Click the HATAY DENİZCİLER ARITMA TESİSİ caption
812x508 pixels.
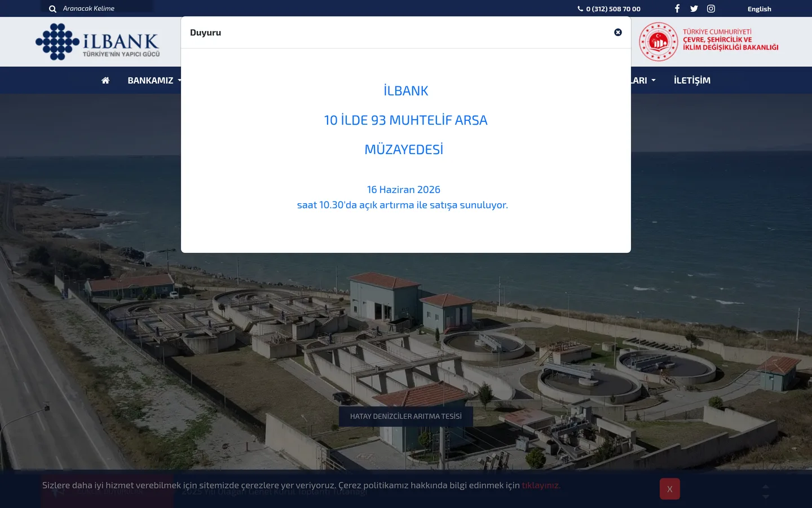tap(406, 417)
